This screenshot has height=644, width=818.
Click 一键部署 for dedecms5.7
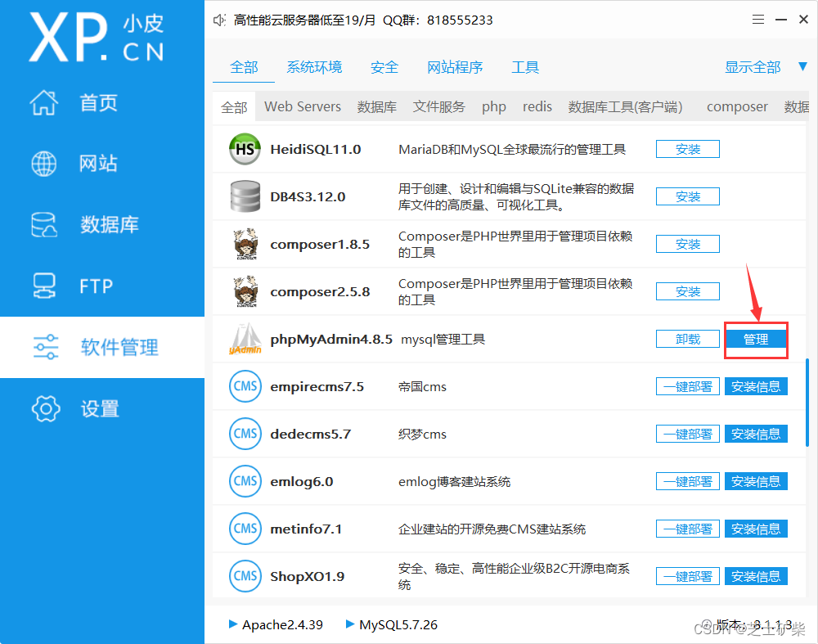point(688,435)
